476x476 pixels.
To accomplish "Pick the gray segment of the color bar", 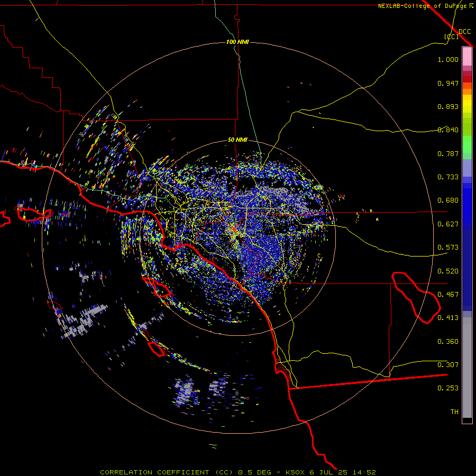I will (467, 368).
